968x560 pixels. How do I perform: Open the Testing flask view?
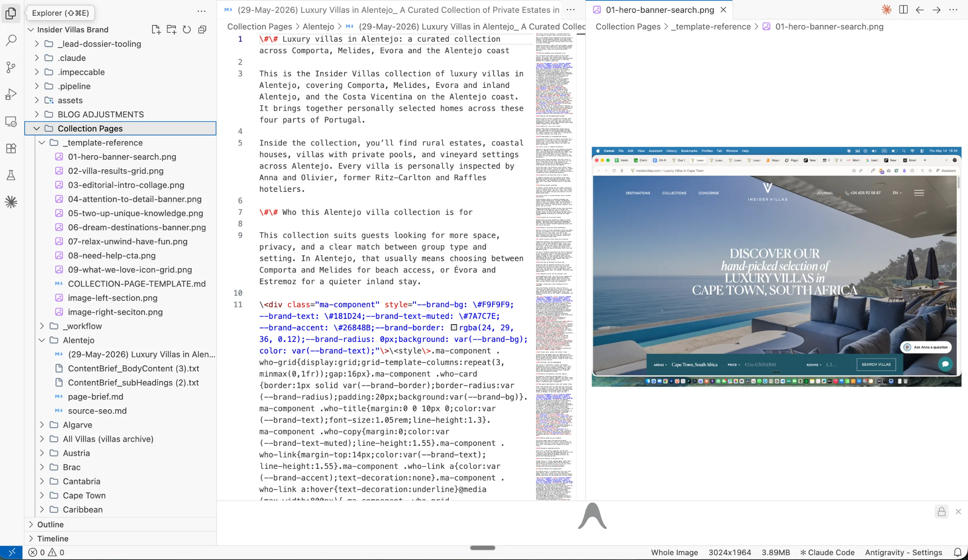pyautogui.click(x=11, y=175)
